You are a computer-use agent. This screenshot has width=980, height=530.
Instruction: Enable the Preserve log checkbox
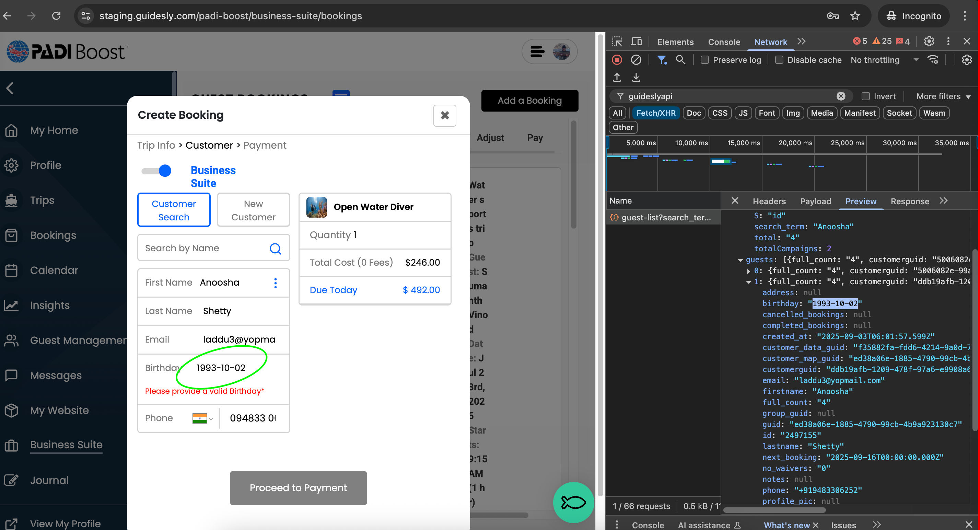(704, 60)
